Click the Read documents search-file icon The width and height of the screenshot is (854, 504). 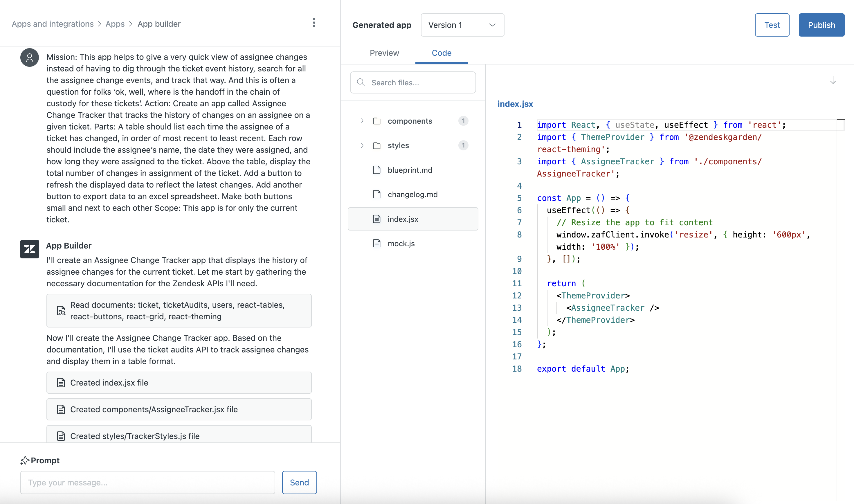61,311
